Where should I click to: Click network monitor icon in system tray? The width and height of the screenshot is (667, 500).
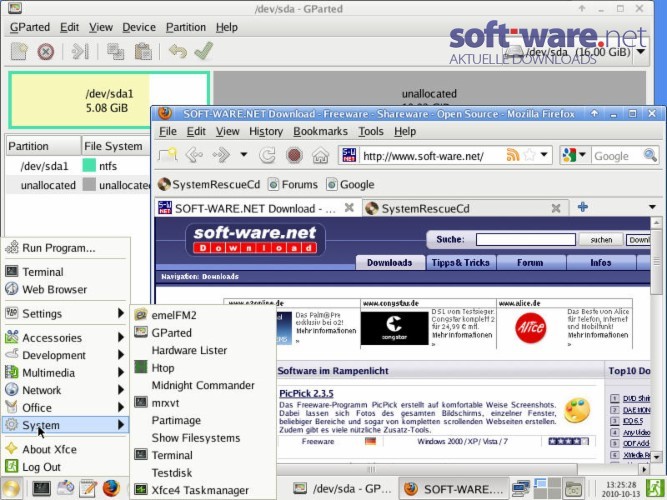[521, 489]
